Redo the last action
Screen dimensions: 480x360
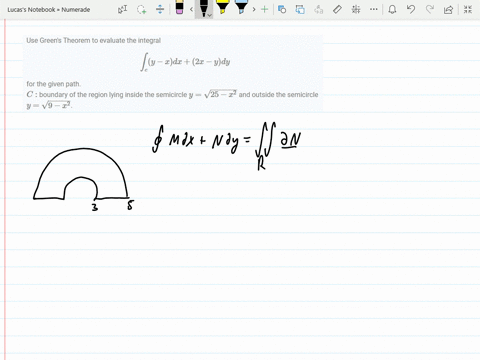click(430, 9)
